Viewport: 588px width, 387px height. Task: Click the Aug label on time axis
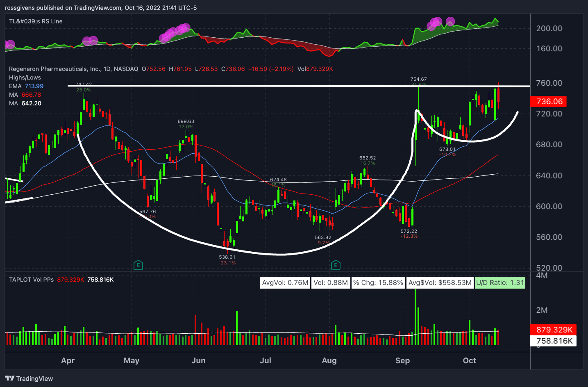tap(329, 360)
